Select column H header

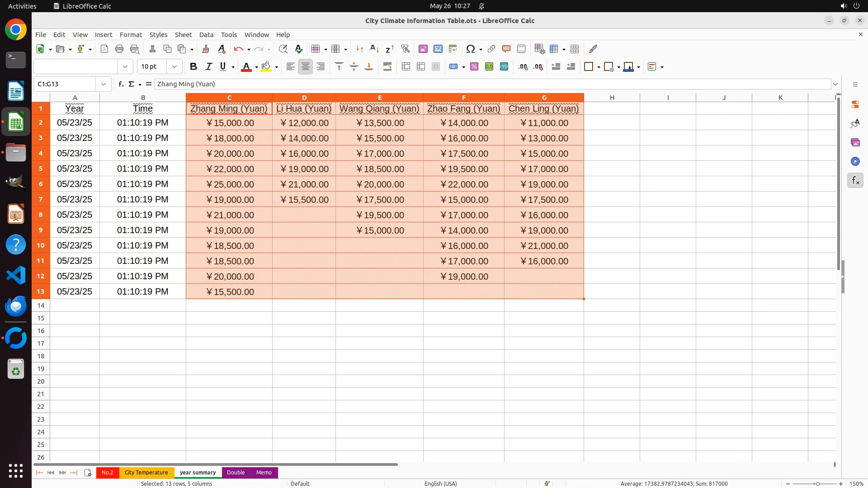(612, 98)
